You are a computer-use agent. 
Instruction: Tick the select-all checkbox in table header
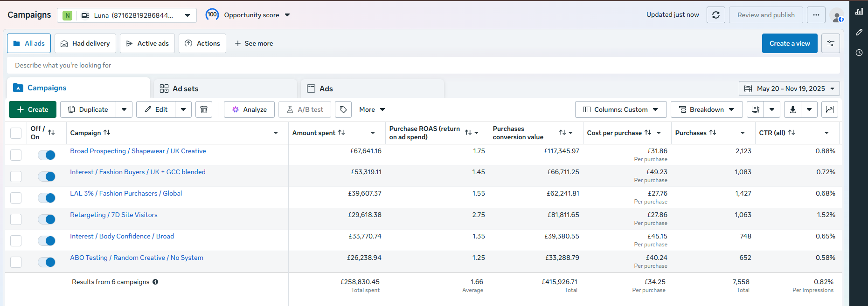[x=16, y=133]
